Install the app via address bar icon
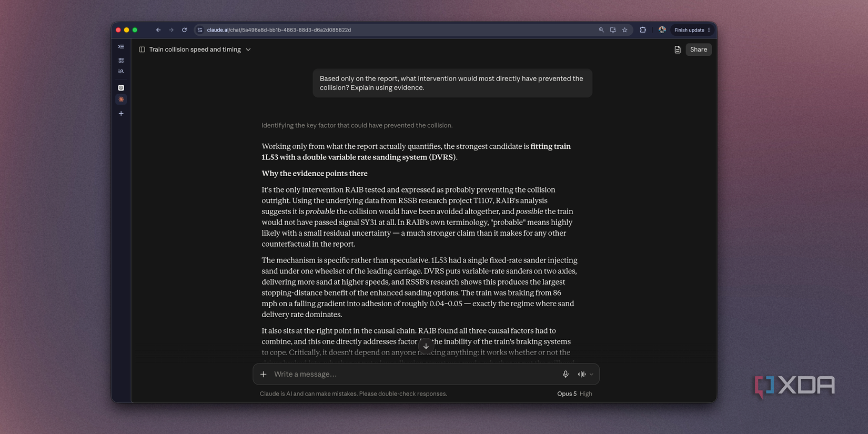Screen dimensions: 868x434 click(613, 30)
